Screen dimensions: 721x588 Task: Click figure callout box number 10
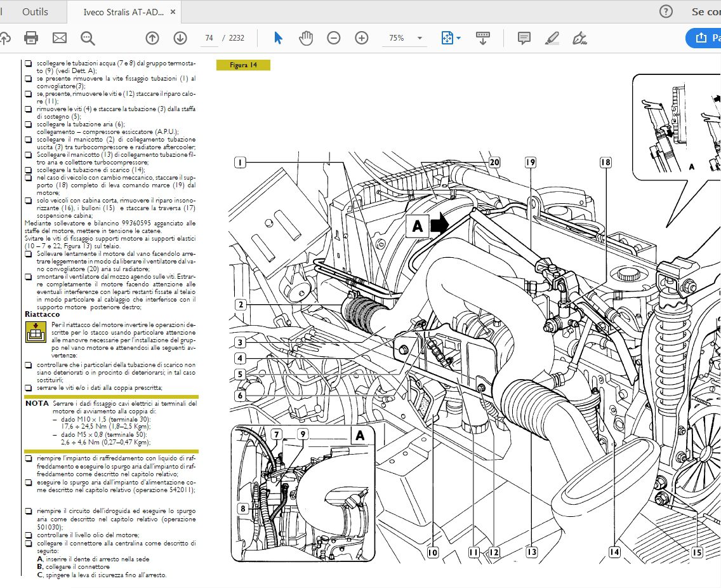(x=433, y=552)
